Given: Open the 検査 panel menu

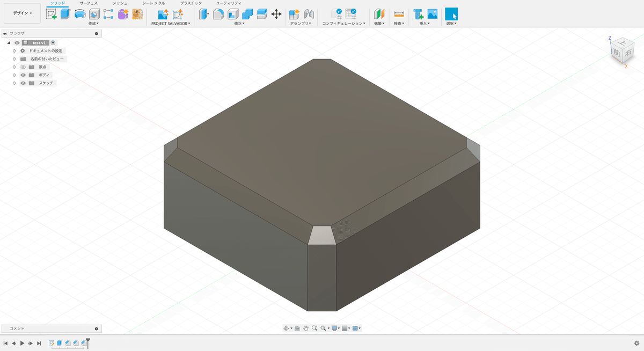Looking at the screenshot, I should point(399,24).
